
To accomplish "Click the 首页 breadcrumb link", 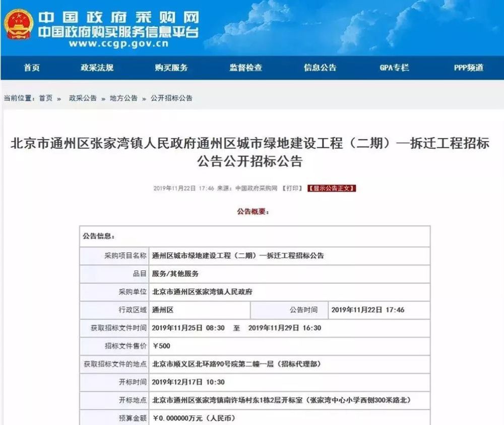I will point(46,98).
